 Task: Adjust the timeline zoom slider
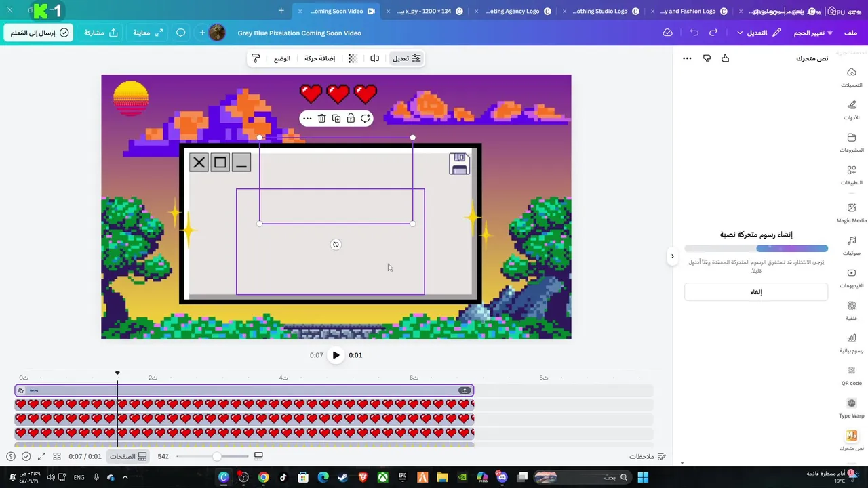(x=216, y=456)
